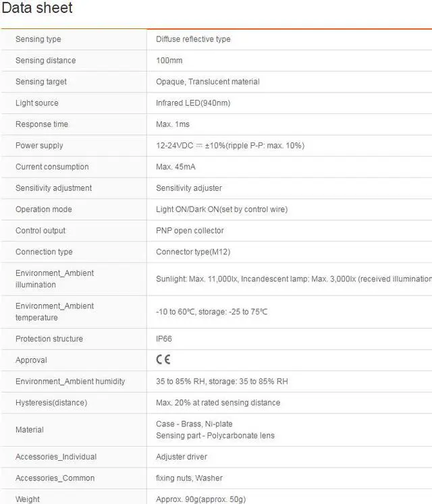Select the "Infrared LED(940nm)" value
Image resolution: width=432 pixels, height=504 pixels.
193,103
